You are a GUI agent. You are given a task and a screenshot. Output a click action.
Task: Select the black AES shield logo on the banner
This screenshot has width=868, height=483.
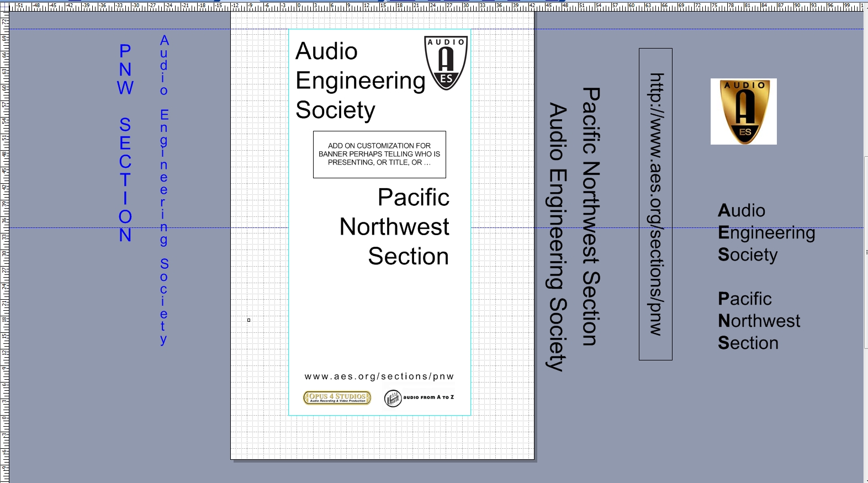point(446,63)
